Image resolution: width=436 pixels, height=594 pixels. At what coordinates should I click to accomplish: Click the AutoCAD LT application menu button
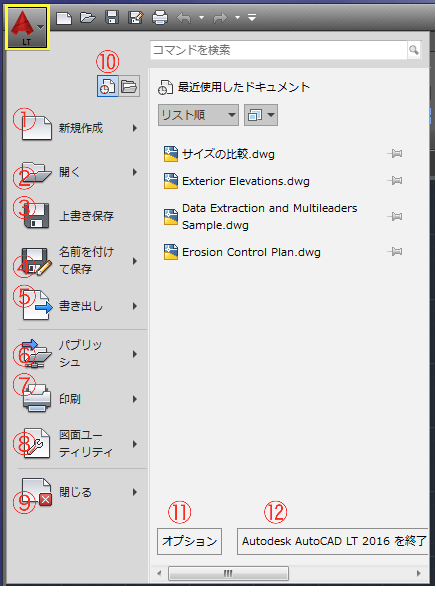coord(27,27)
